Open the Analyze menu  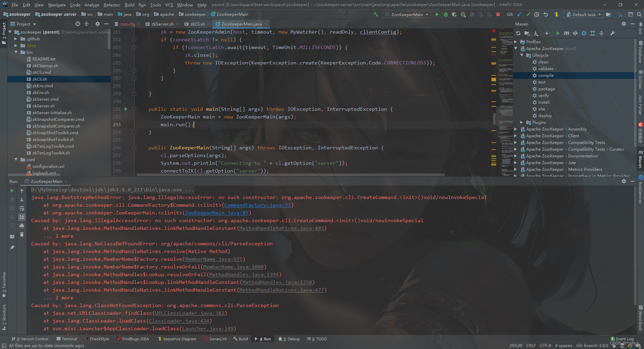92,5
